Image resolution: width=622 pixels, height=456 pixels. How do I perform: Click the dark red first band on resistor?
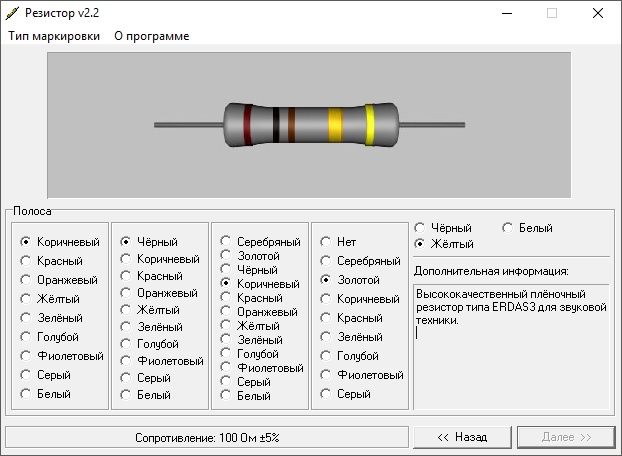(247, 125)
